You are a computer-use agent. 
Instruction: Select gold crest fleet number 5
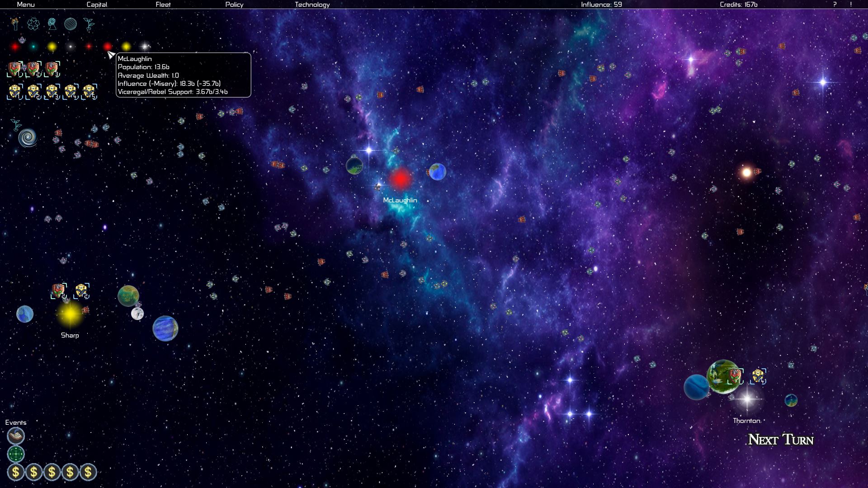(x=89, y=91)
